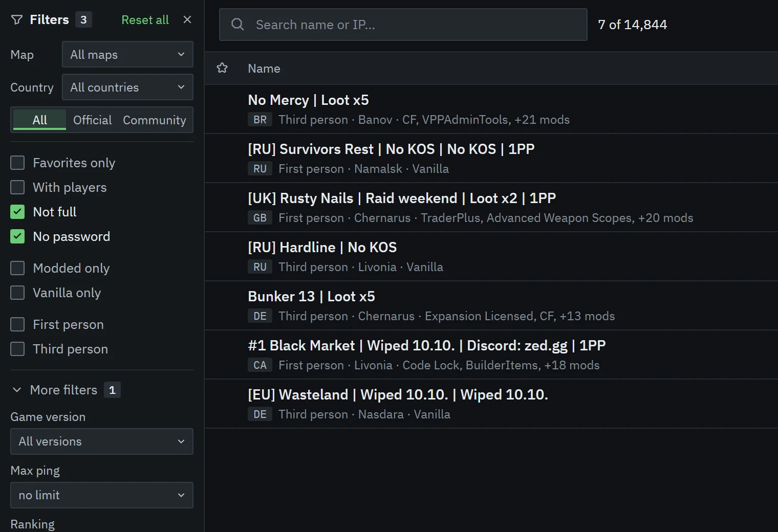Enable the First person checkbox
778x532 pixels.
(17, 324)
